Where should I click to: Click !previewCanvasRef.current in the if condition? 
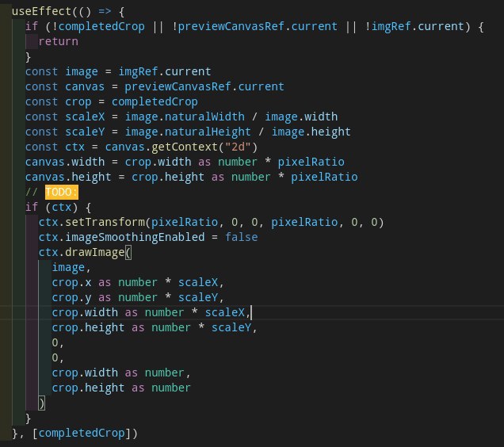pyautogui.click(x=254, y=26)
